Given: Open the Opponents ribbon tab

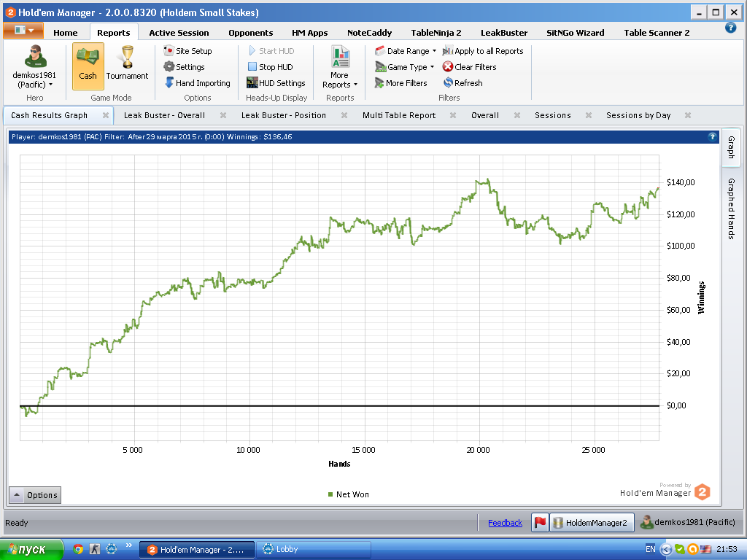Looking at the screenshot, I should (251, 33).
